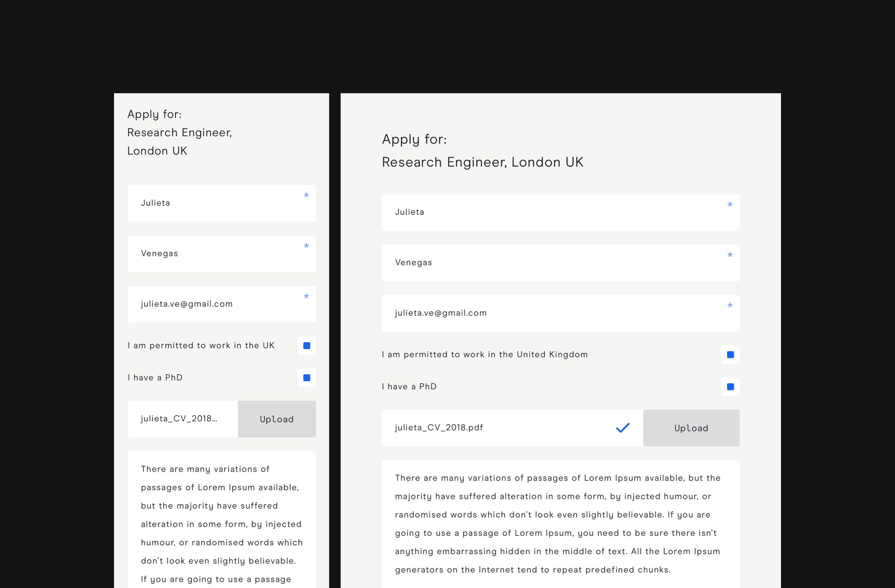This screenshot has height=588, width=895.
Task: Click the required asterisk on narrow Julieta field
Action: coord(306,195)
